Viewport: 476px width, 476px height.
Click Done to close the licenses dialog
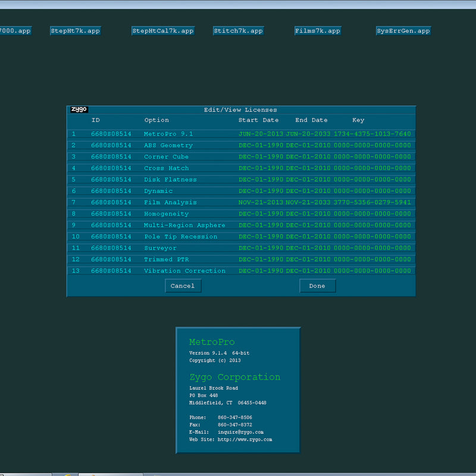[x=317, y=286]
